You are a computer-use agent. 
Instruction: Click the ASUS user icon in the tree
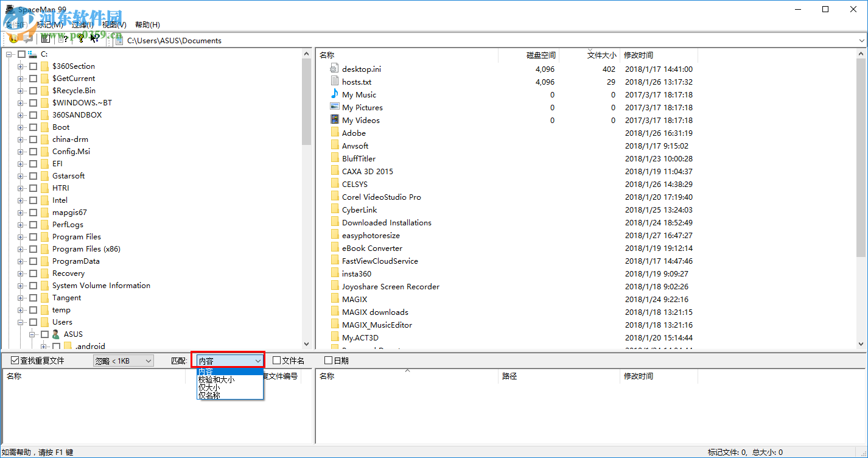[56, 334]
